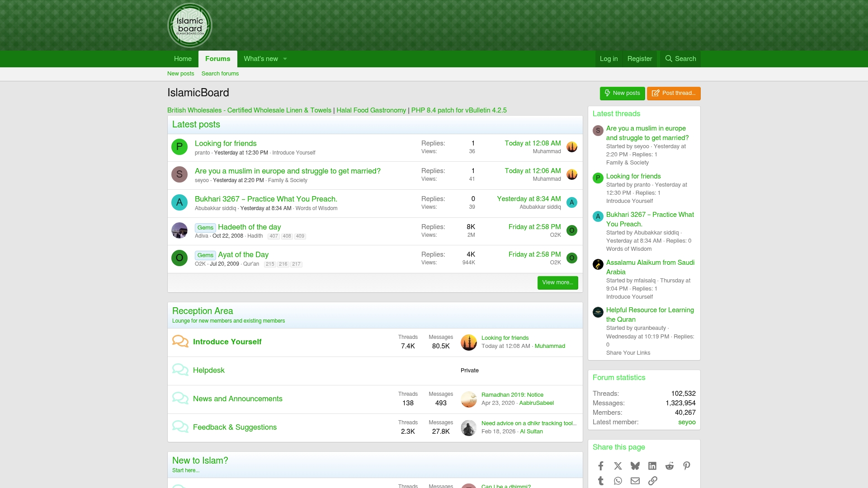Open Need advice on a dhikr tracking tool
Image resolution: width=868 pixels, height=488 pixels.
(529, 423)
